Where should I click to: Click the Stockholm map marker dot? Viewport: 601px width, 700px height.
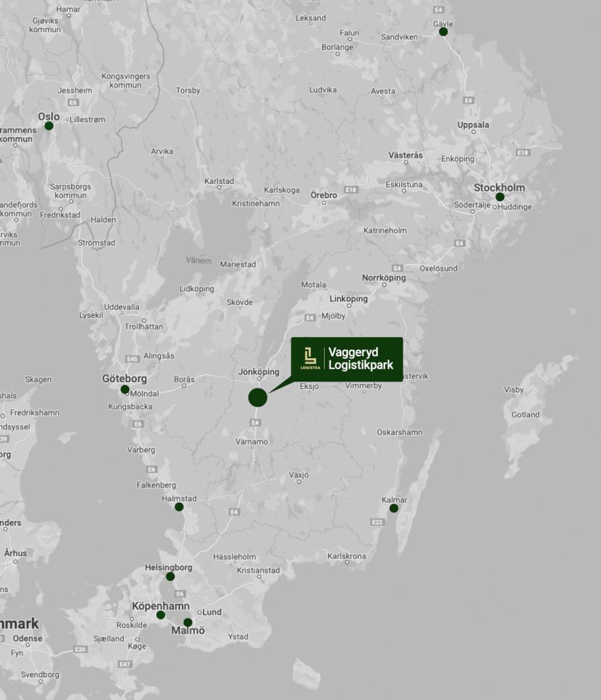(500, 197)
